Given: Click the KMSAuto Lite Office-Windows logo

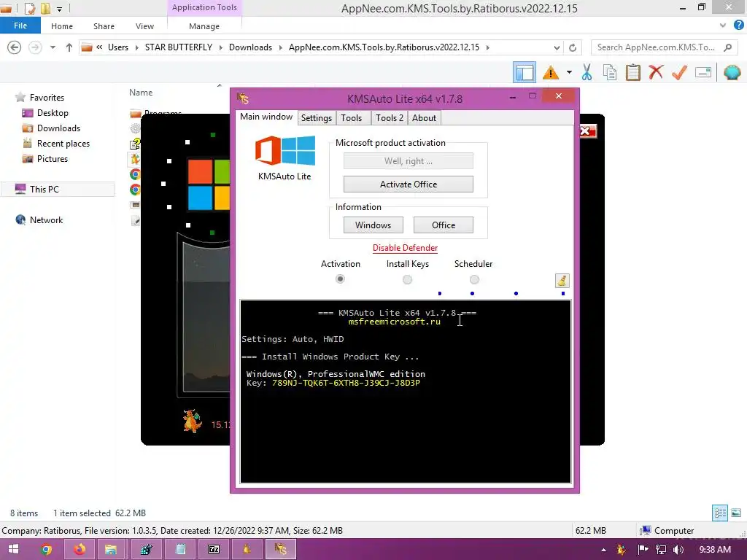Looking at the screenshot, I should tap(285, 152).
